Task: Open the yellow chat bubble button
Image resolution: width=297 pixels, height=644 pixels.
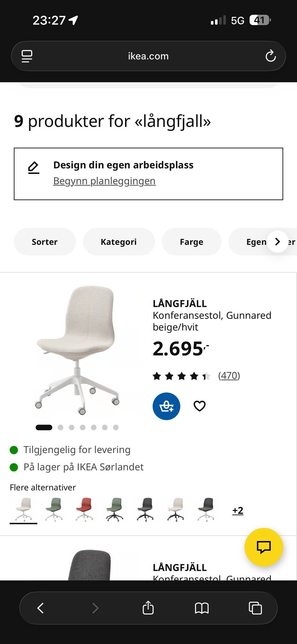Action: pyautogui.click(x=264, y=547)
